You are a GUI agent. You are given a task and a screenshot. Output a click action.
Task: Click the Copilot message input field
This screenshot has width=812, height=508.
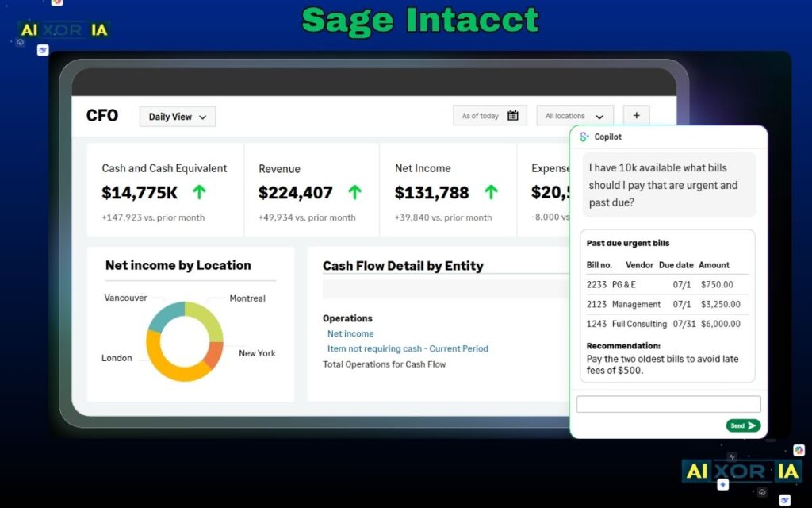click(667, 404)
